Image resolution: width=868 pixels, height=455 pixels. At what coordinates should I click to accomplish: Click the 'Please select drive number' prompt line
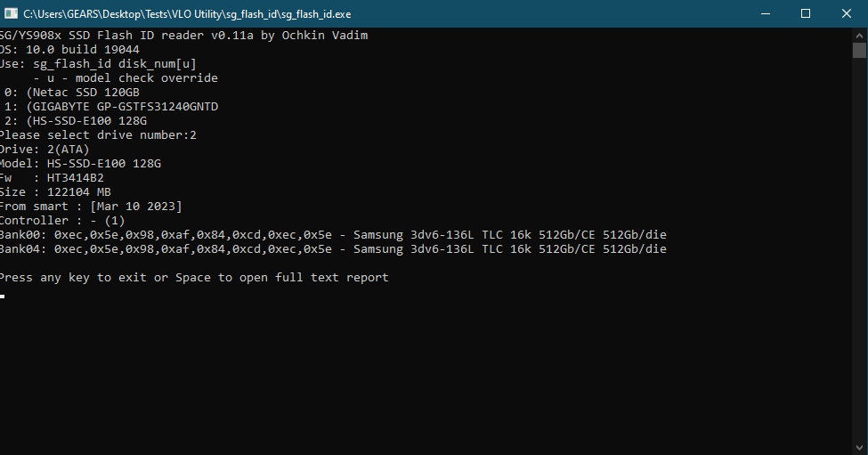pyautogui.click(x=96, y=135)
